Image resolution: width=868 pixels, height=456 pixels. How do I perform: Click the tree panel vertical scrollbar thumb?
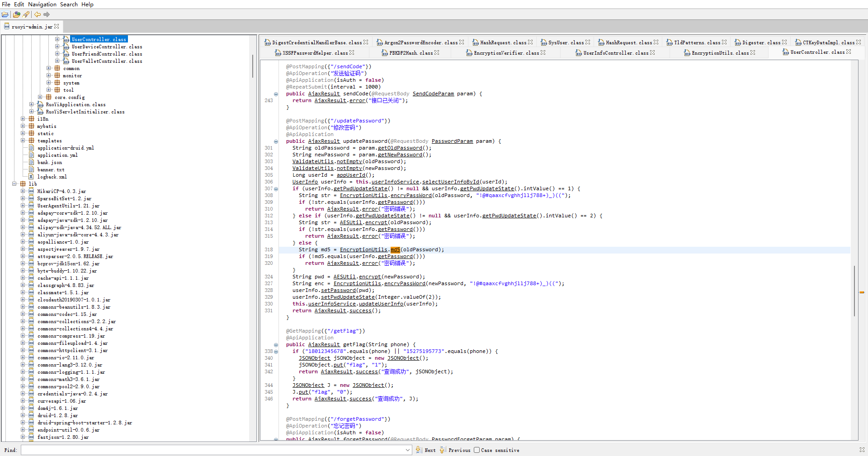pos(253,66)
